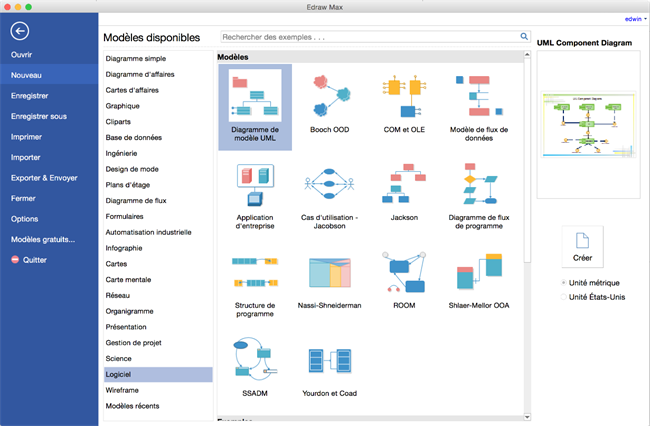Viewport: 650px width, 426px height.
Task: Select the Shlaer-Mellor OOA template
Action: point(479,283)
